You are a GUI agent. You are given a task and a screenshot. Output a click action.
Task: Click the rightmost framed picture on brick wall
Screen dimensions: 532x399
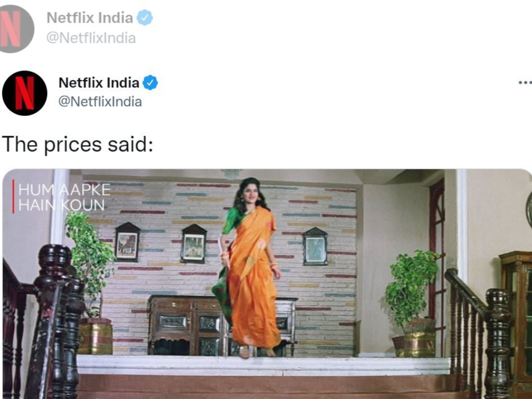(x=315, y=246)
